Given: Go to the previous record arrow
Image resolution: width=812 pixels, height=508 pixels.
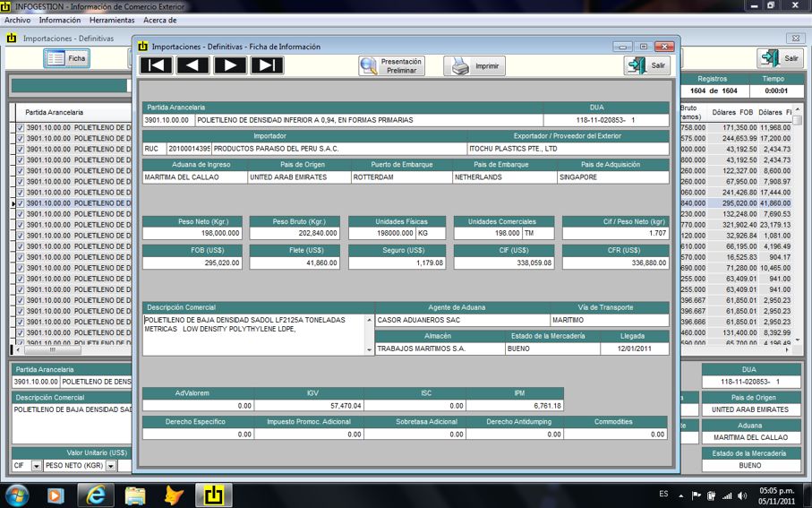Looking at the screenshot, I should click(192, 65).
